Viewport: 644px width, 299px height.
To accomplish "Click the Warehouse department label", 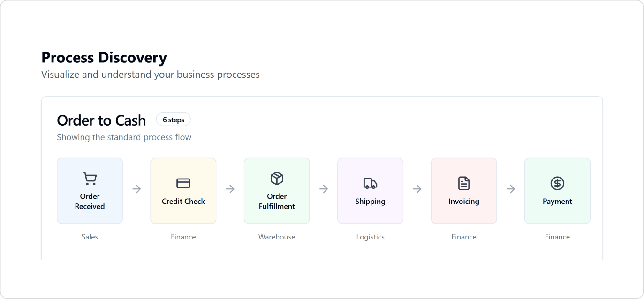I will pyautogui.click(x=277, y=237).
